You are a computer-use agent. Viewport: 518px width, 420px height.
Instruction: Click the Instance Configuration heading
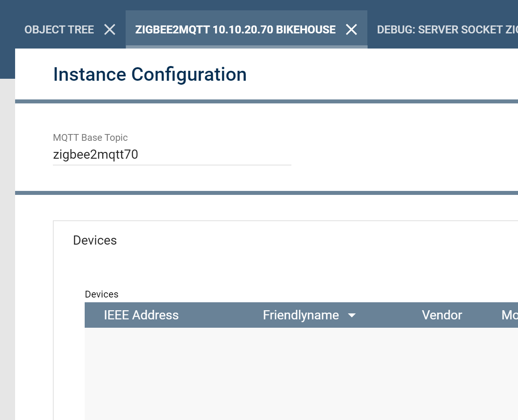click(150, 74)
